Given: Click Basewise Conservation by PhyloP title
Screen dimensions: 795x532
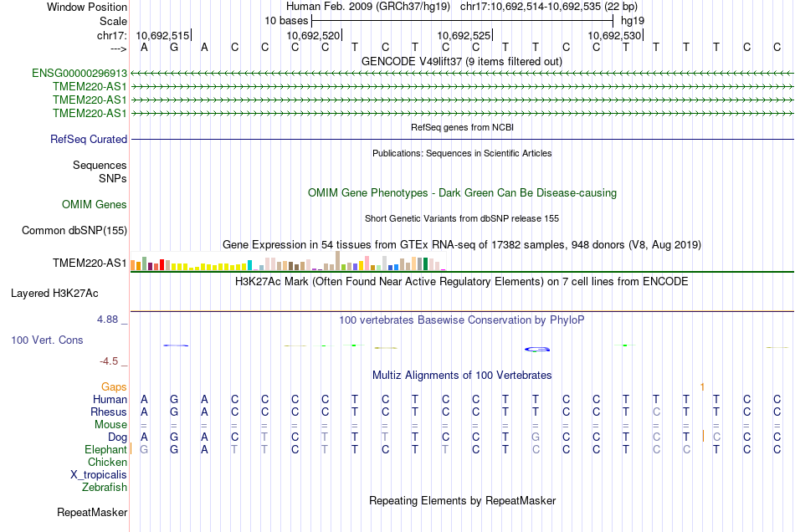Looking at the screenshot, I should coord(462,320).
